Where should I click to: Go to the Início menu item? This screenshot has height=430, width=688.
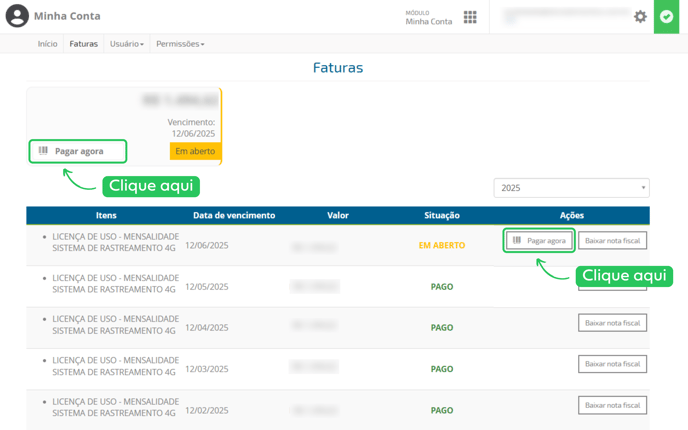[47, 44]
